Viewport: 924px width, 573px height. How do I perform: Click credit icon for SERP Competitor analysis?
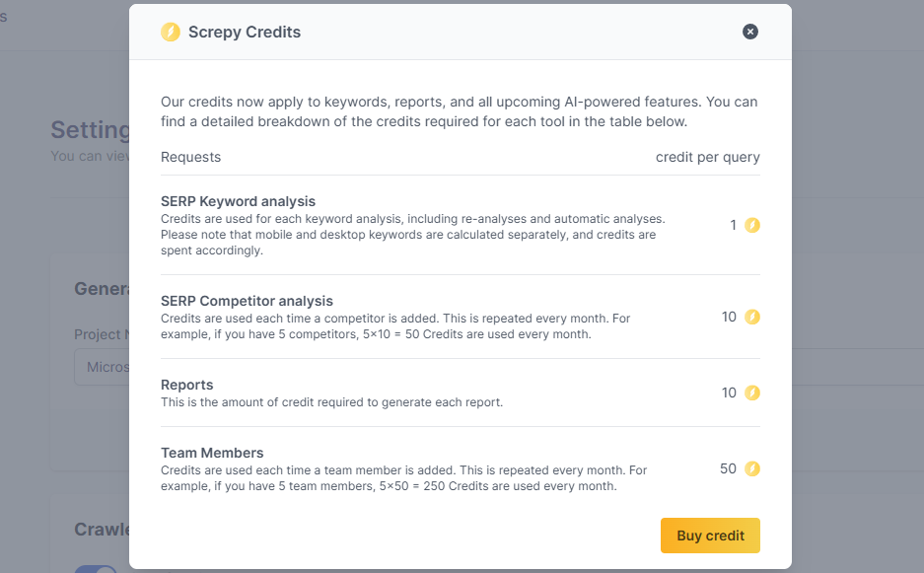752,318
